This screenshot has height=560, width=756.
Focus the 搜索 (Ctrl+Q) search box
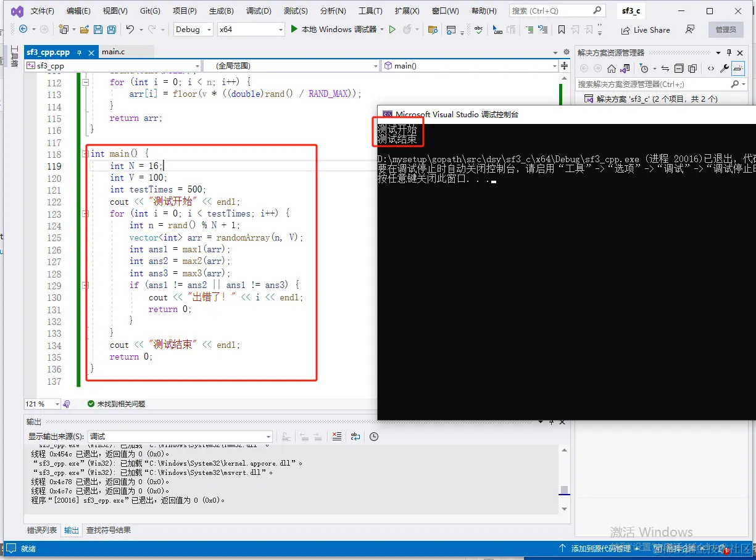coord(557,11)
